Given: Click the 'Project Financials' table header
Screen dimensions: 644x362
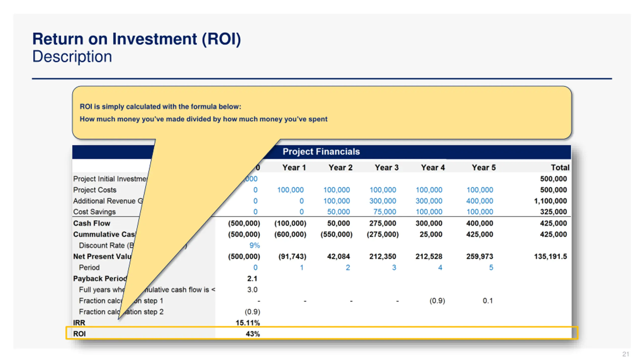Looking at the screenshot, I should pos(321,152).
